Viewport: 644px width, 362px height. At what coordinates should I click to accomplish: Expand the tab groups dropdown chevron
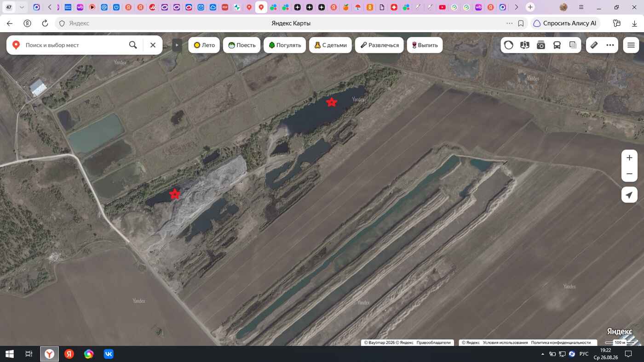click(x=22, y=7)
